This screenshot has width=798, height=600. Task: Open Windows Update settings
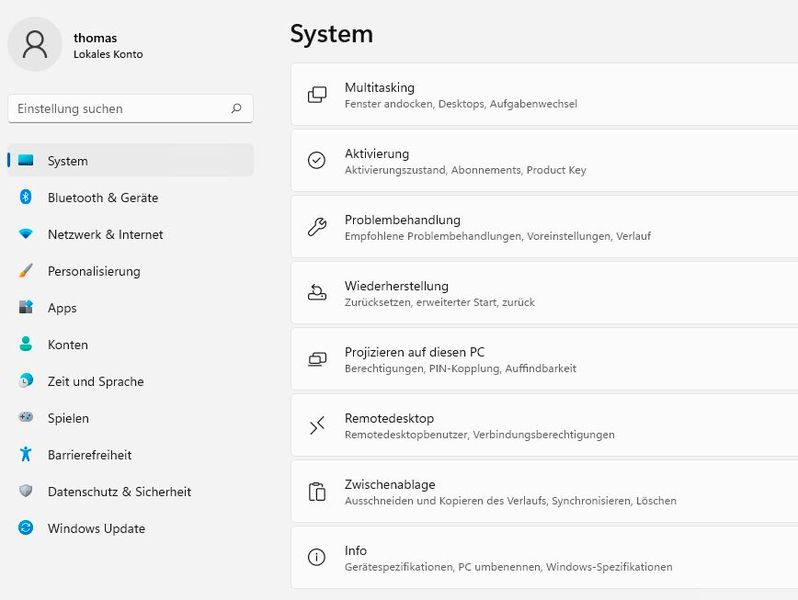tap(130, 528)
